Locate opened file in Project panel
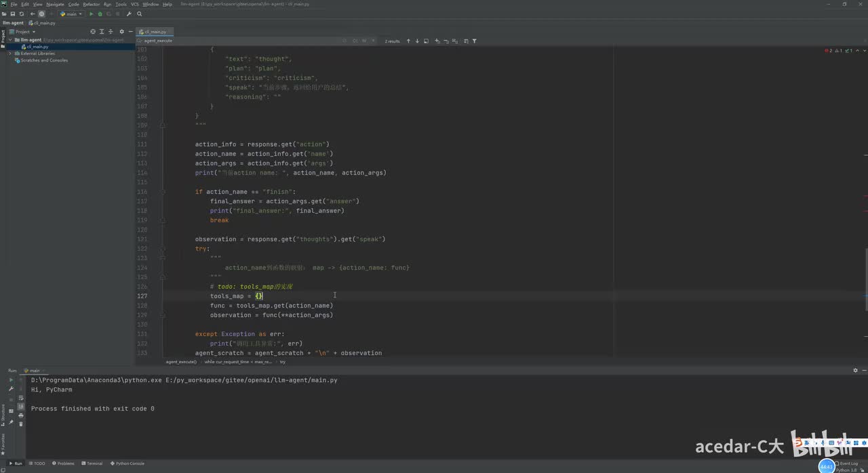The height and width of the screenshot is (473, 868). (93, 32)
